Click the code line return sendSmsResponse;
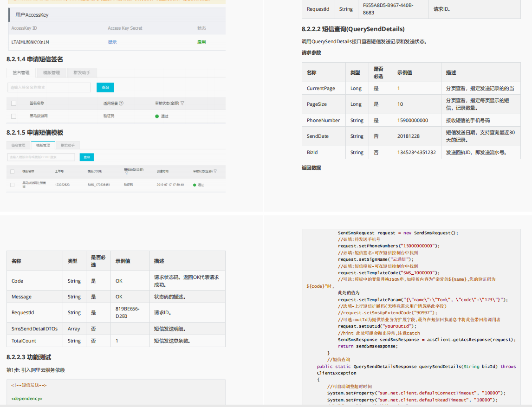 [368, 346]
